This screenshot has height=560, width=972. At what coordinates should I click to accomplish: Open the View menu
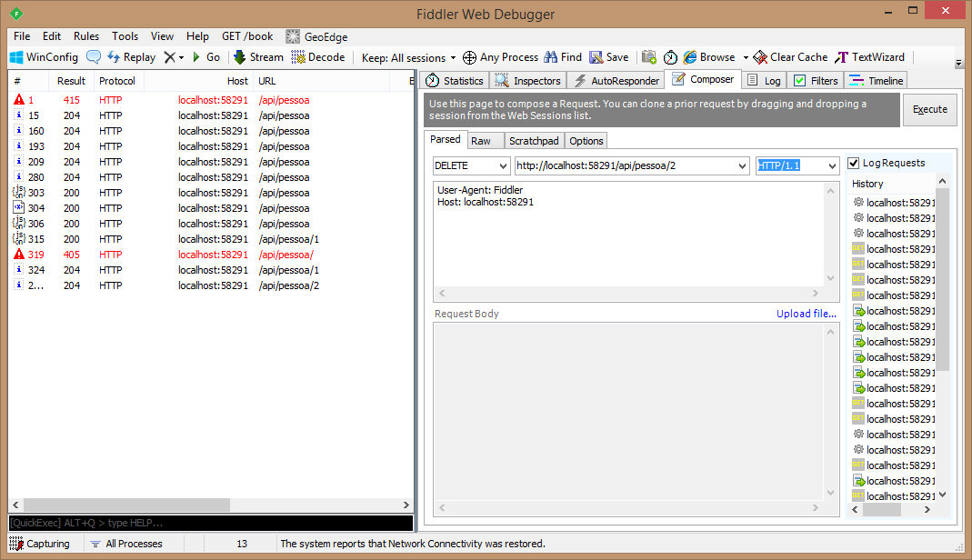(162, 36)
